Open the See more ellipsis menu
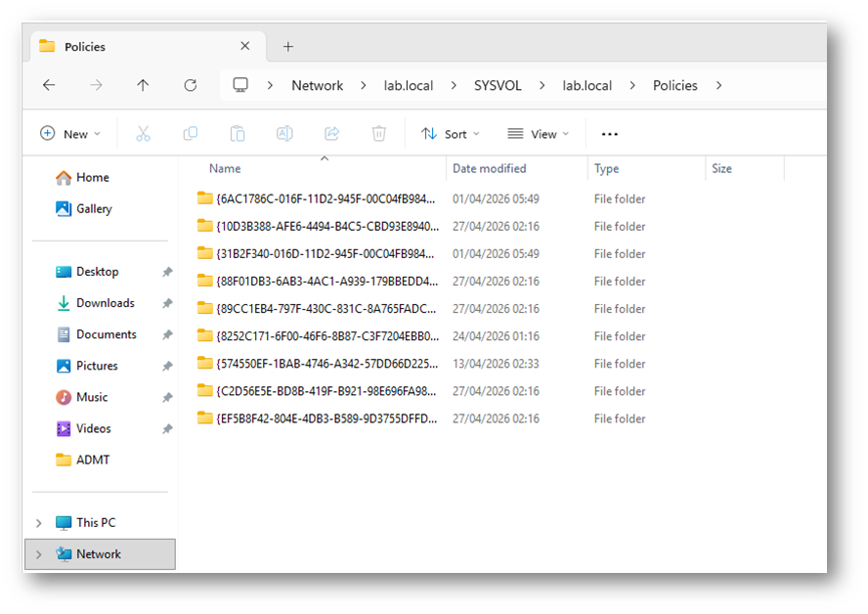868x614 pixels. pyautogui.click(x=610, y=134)
